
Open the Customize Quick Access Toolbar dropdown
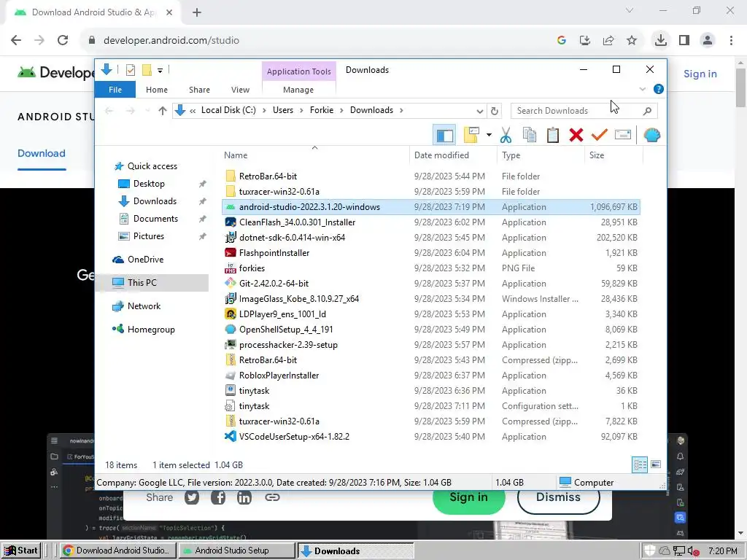pyautogui.click(x=160, y=71)
